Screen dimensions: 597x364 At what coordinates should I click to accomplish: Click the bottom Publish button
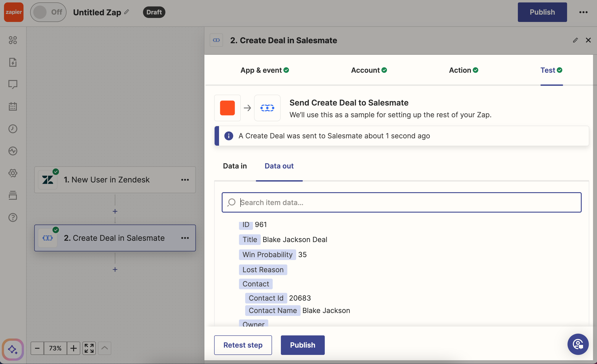303,345
